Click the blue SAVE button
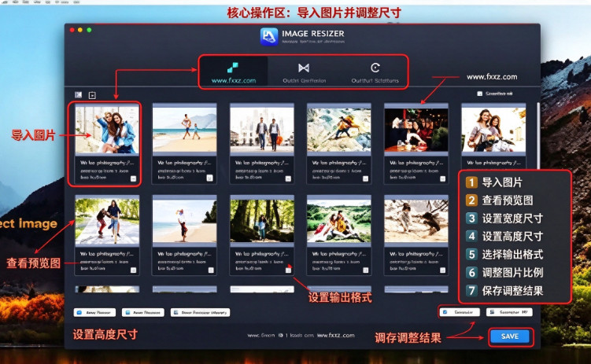This screenshot has width=591, height=364. pyautogui.click(x=511, y=336)
